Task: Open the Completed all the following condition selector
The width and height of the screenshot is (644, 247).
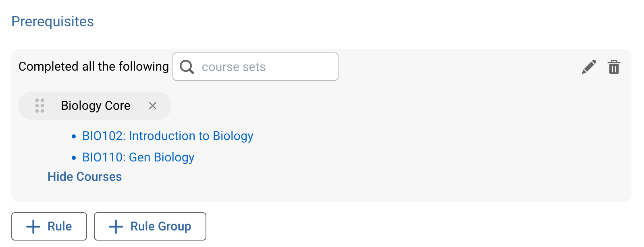Action: click(93, 67)
